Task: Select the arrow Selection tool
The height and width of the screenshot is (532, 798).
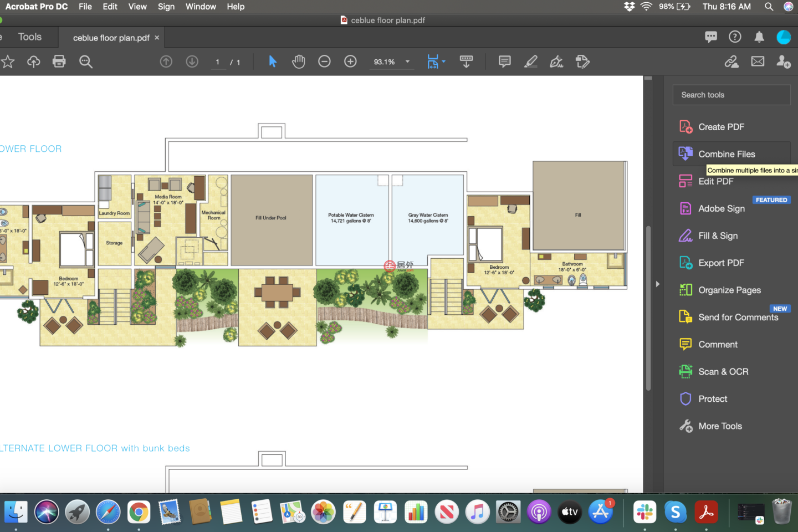Action: point(273,62)
